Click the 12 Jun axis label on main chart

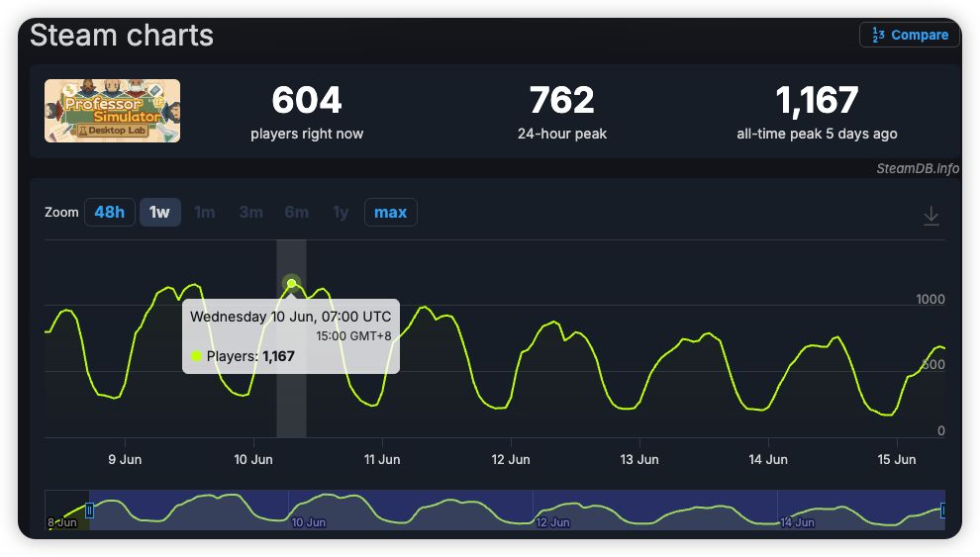point(511,460)
